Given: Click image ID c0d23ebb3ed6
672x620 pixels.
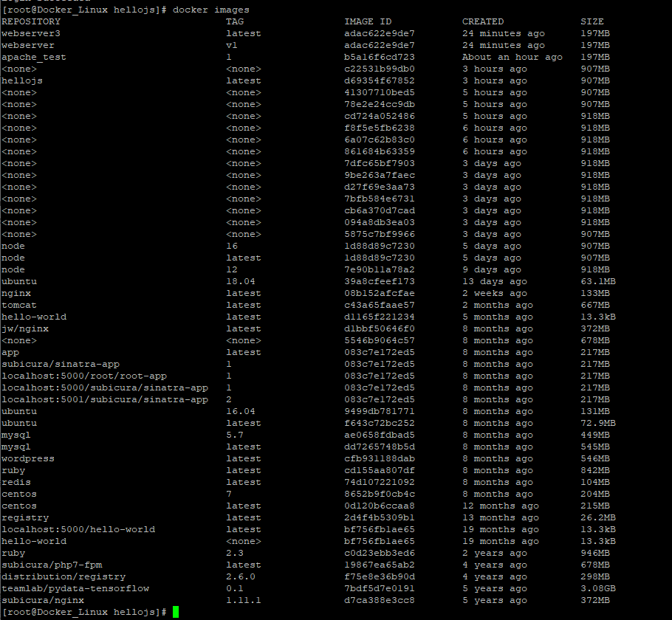Looking at the screenshot, I should pos(380,553).
